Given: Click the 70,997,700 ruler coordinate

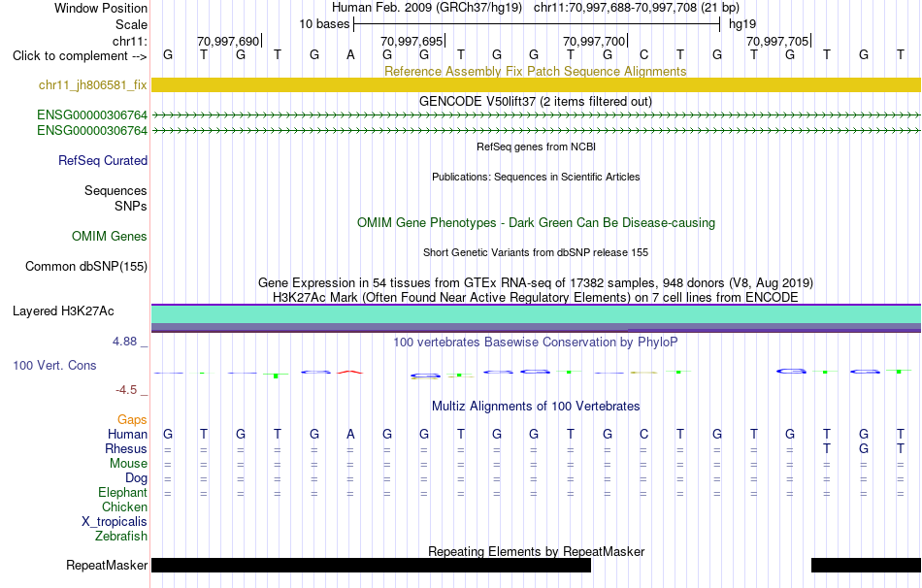Looking at the screenshot, I should click(594, 41).
